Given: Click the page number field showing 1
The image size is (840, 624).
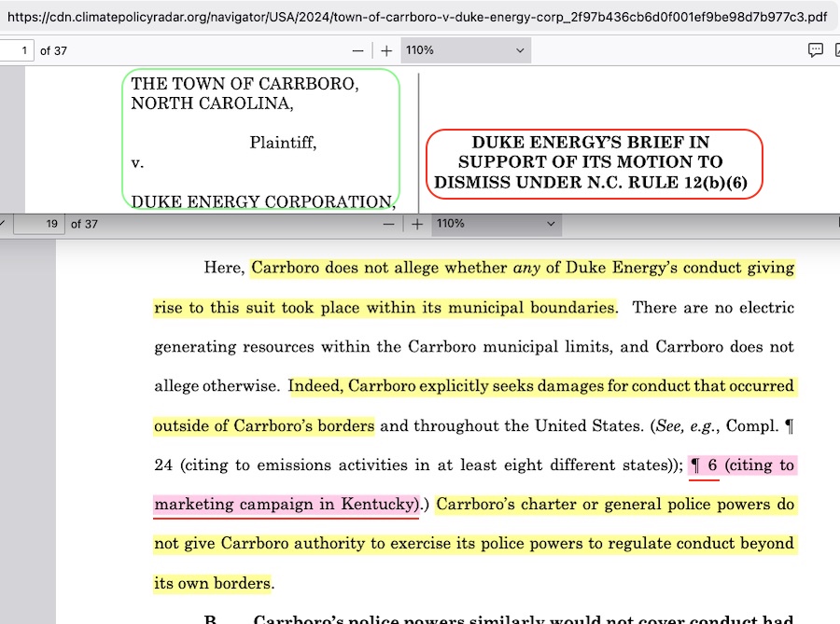Looking at the screenshot, I should tap(17, 50).
